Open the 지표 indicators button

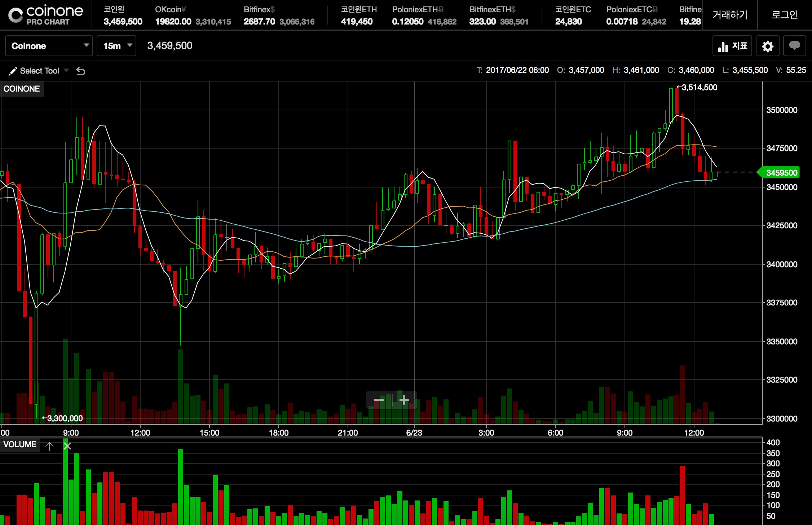pos(732,46)
